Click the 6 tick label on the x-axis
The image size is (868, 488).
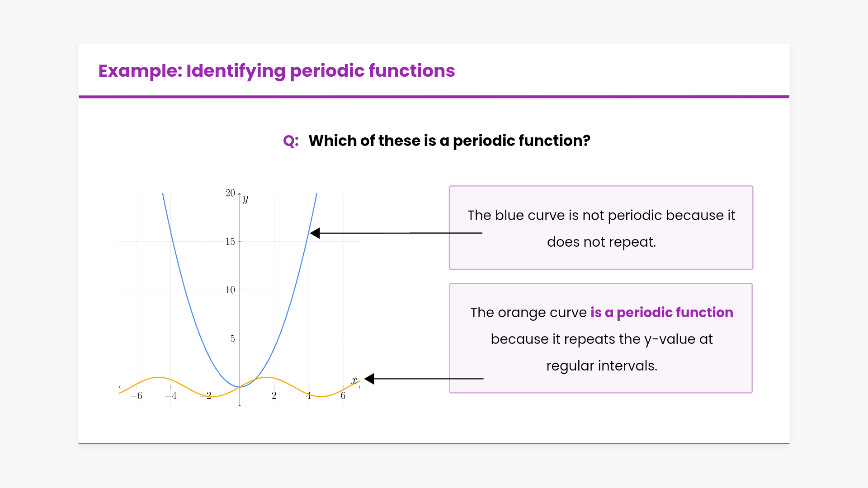(343, 396)
